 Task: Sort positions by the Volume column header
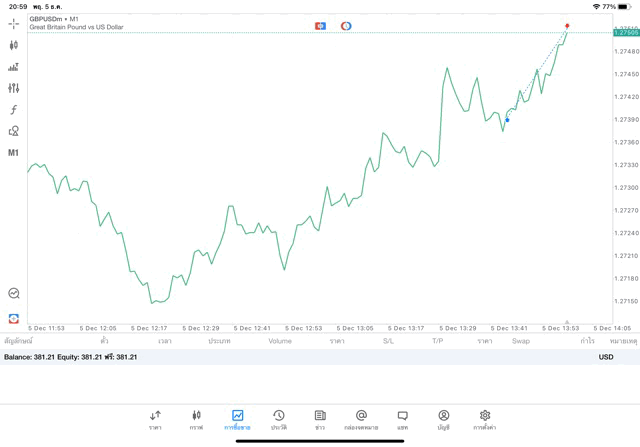tap(280, 341)
